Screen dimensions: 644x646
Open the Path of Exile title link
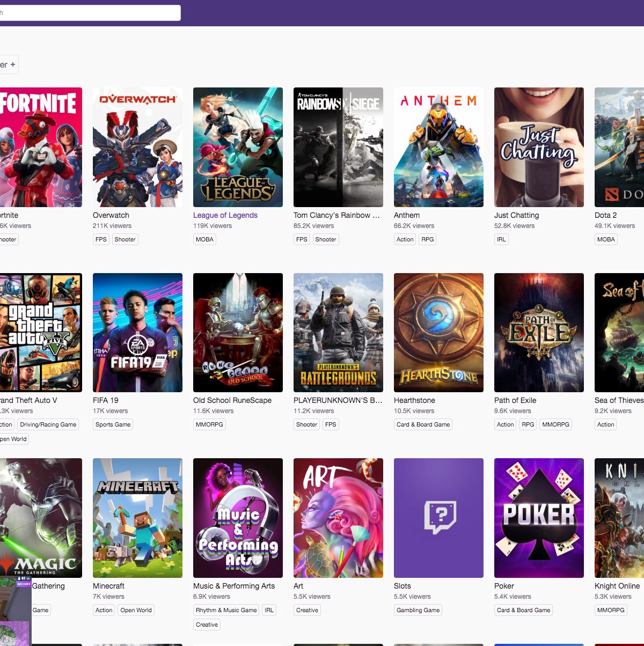(x=515, y=400)
